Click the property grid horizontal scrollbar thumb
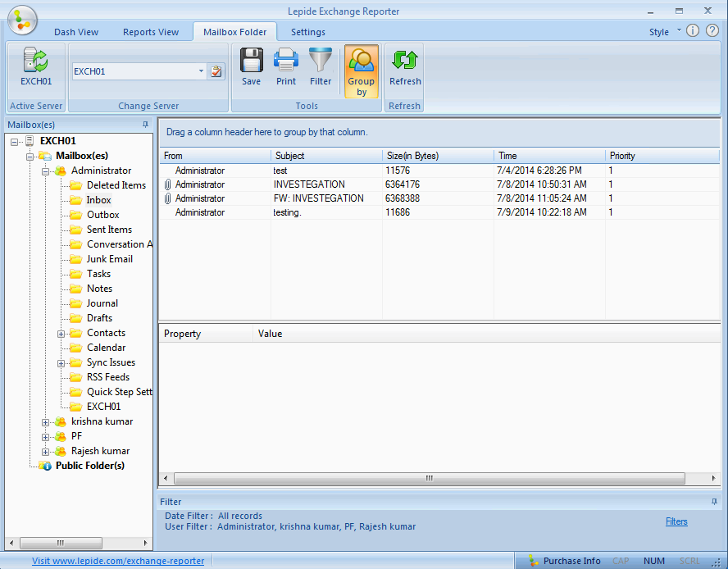The width and height of the screenshot is (728, 569). click(x=429, y=478)
